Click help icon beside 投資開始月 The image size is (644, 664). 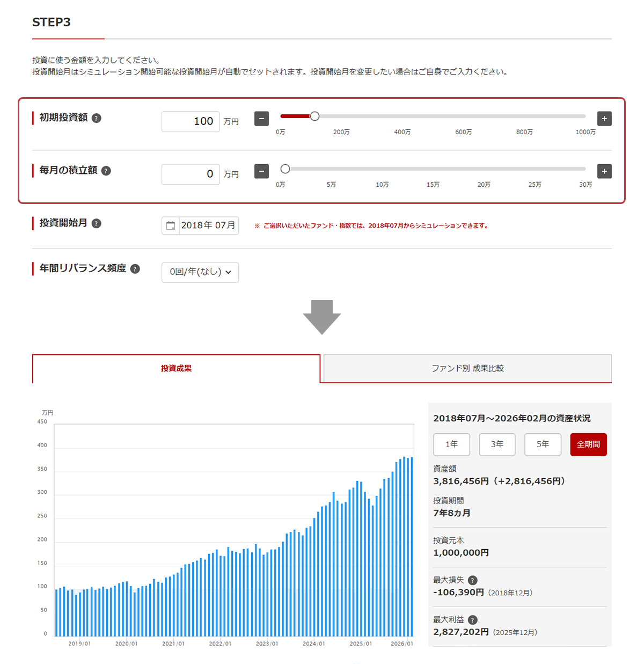pos(97,223)
